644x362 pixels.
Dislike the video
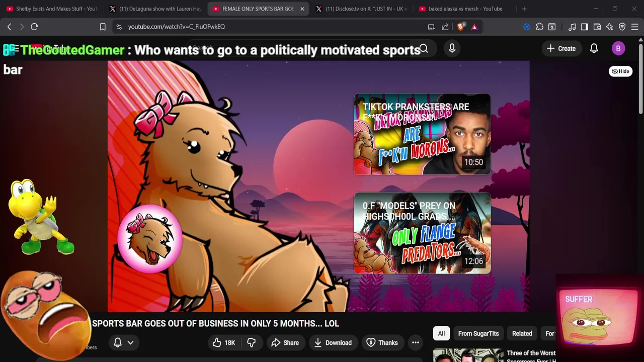click(x=251, y=342)
